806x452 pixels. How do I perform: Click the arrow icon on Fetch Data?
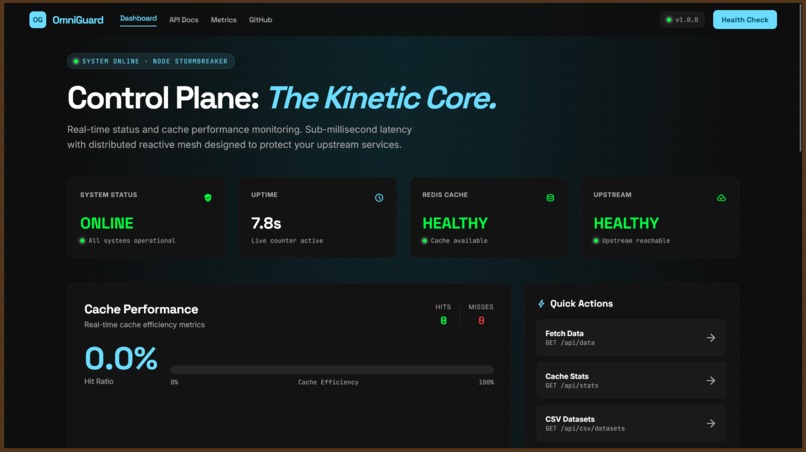pyautogui.click(x=711, y=338)
